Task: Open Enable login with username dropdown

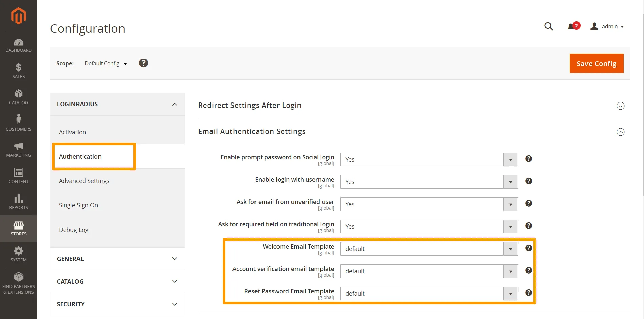Action: 429,182
